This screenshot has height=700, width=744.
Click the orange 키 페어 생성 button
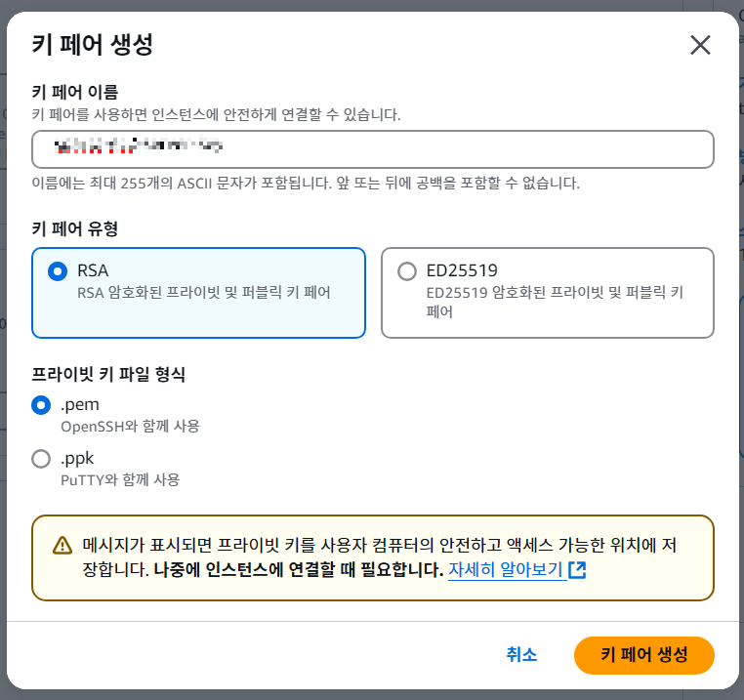[643, 655]
